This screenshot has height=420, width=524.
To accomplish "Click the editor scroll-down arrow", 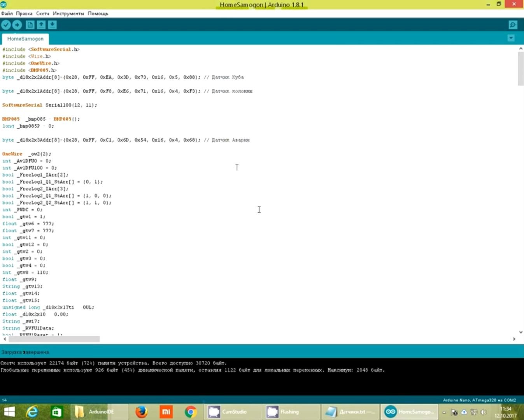I will pos(521,332).
